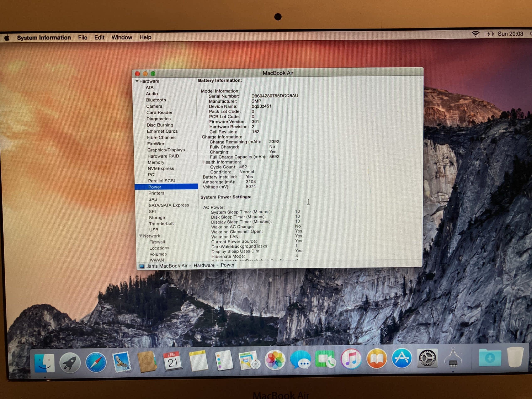Select Memory in the sidebar
This screenshot has width=532, height=399.
[156, 162]
